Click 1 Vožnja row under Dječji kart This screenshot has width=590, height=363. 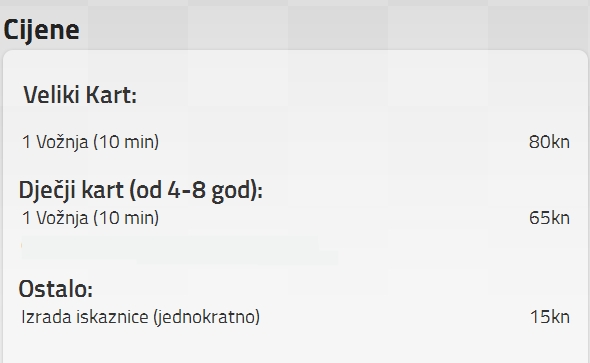[296, 218]
